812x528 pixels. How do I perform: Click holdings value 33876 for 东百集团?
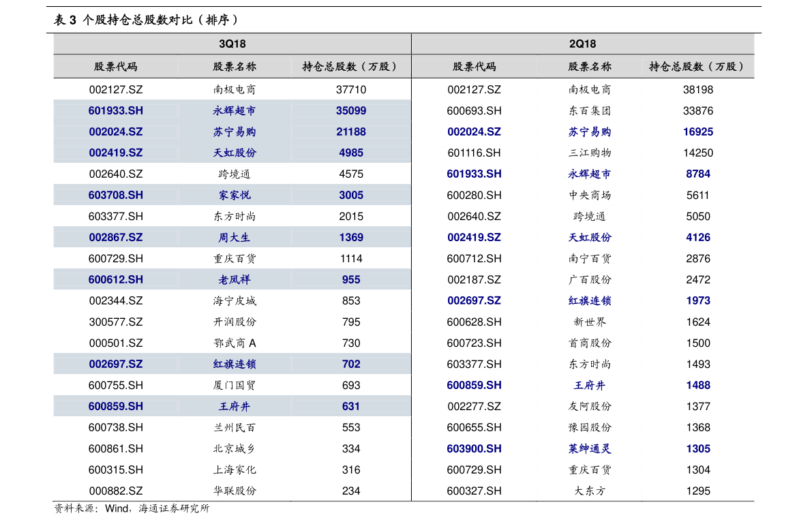698,111
